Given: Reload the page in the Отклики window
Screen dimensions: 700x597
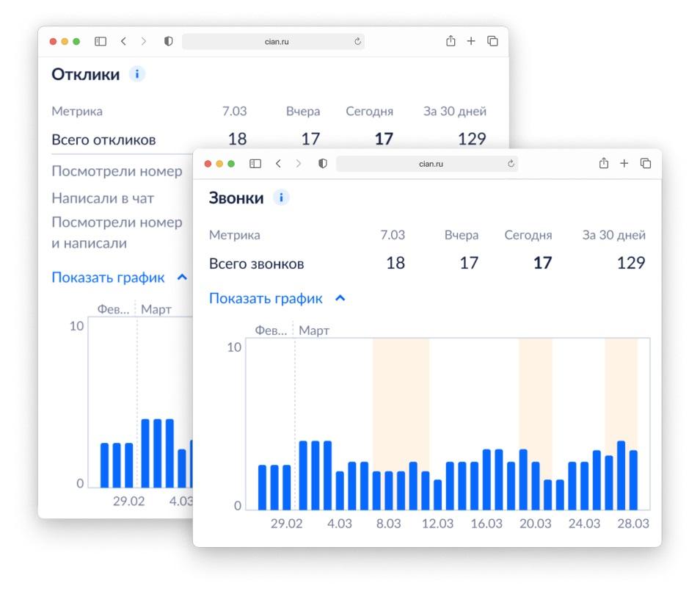Looking at the screenshot, I should 357,42.
